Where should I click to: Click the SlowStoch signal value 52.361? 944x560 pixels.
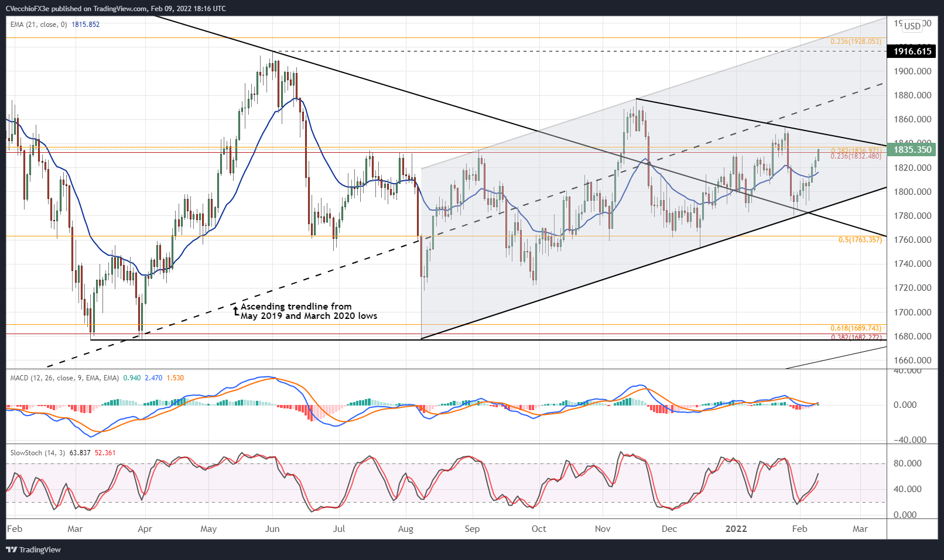click(105, 453)
